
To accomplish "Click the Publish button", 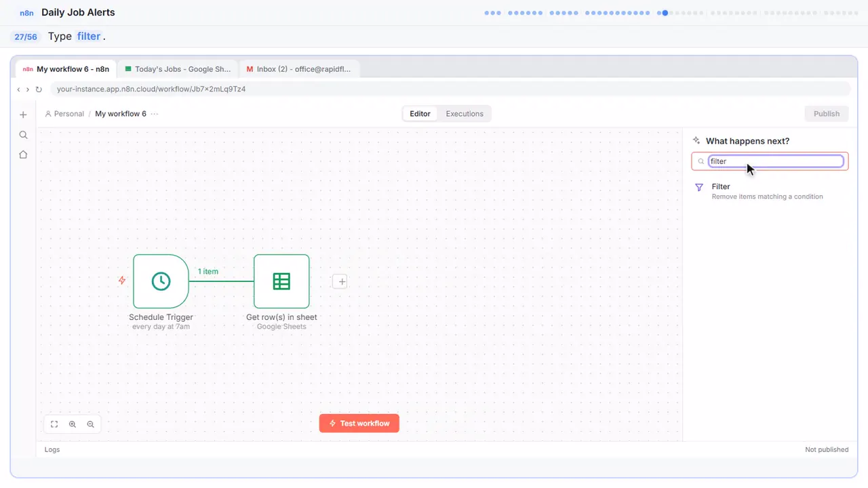I will (827, 114).
